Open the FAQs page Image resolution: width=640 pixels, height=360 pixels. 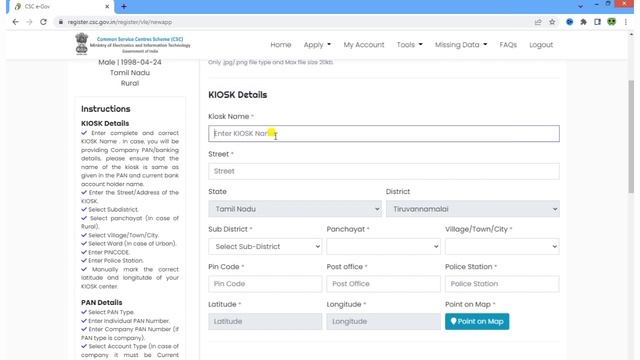pyautogui.click(x=508, y=45)
